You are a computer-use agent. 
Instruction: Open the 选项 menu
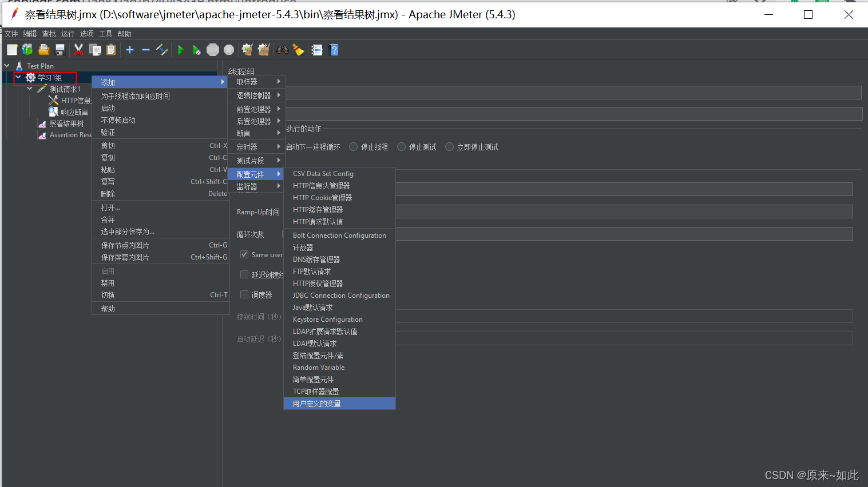[x=87, y=34]
